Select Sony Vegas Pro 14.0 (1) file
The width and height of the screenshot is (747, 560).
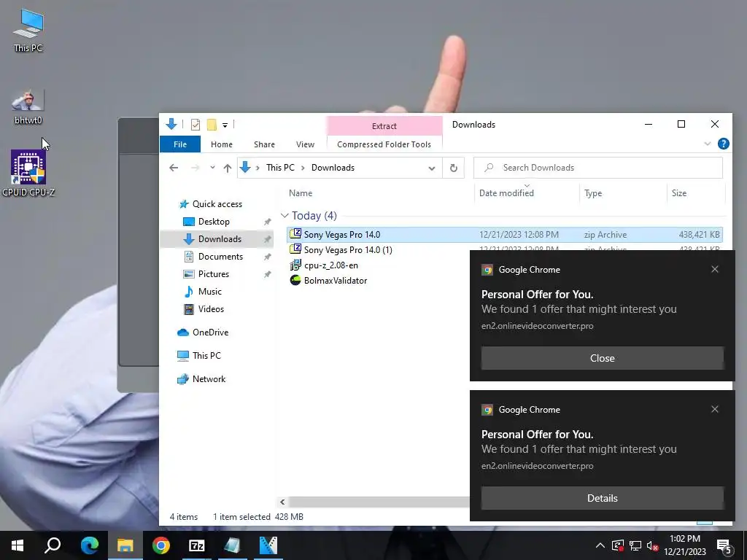pyautogui.click(x=348, y=249)
